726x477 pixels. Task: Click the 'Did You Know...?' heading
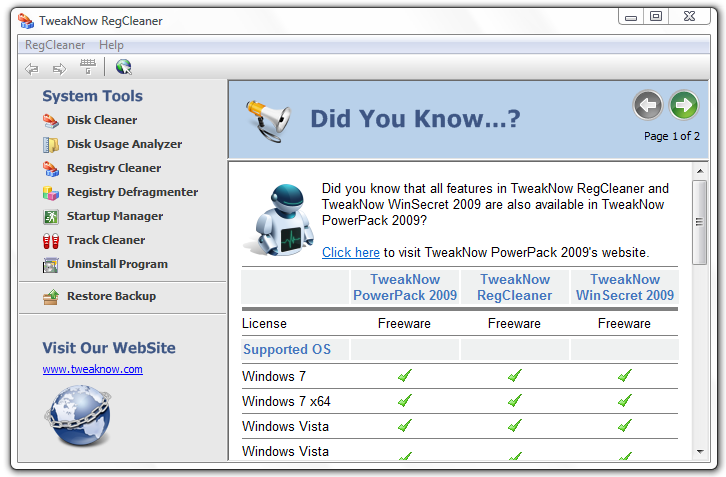coord(415,119)
